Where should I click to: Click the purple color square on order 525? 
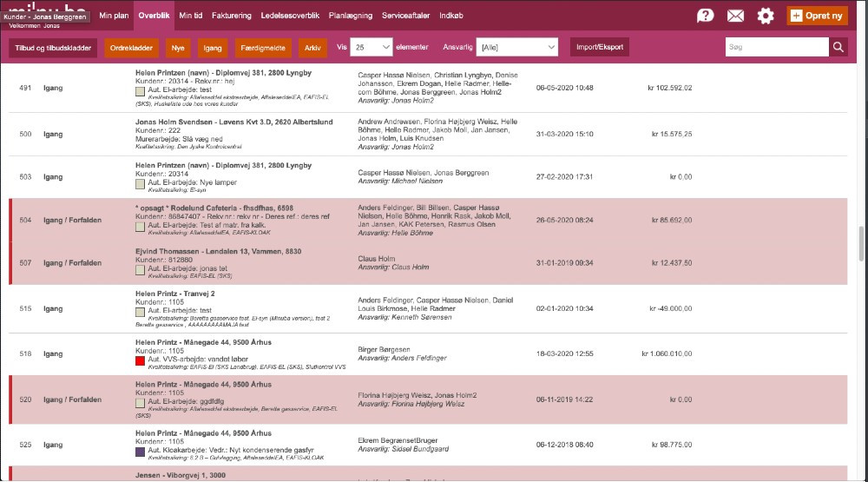coord(141,452)
